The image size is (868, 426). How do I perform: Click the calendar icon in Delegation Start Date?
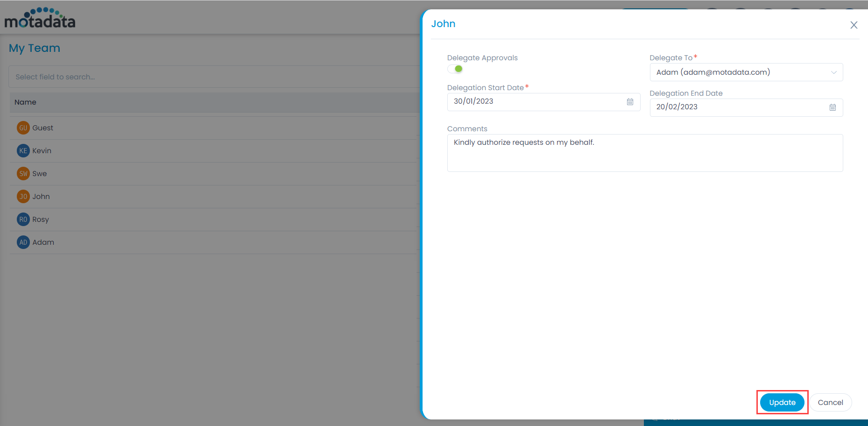pyautogui.click(x=630, y=102)
